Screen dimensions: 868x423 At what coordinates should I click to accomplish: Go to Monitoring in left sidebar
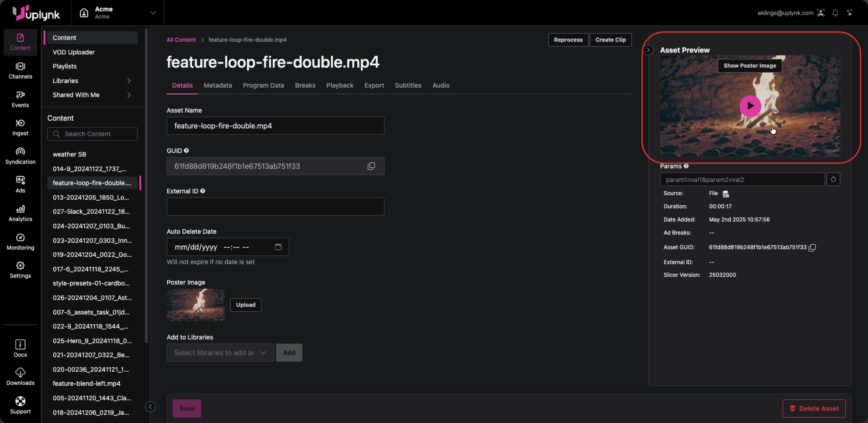20,242
